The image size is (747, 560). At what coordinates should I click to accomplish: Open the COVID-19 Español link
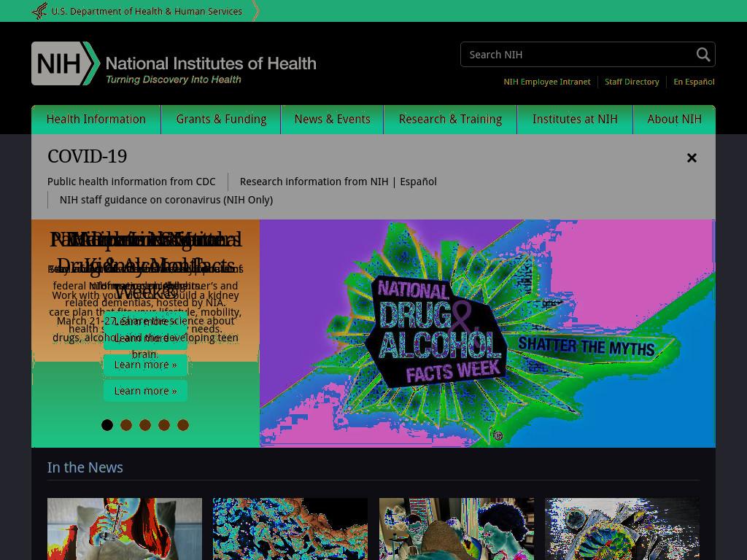418,182
